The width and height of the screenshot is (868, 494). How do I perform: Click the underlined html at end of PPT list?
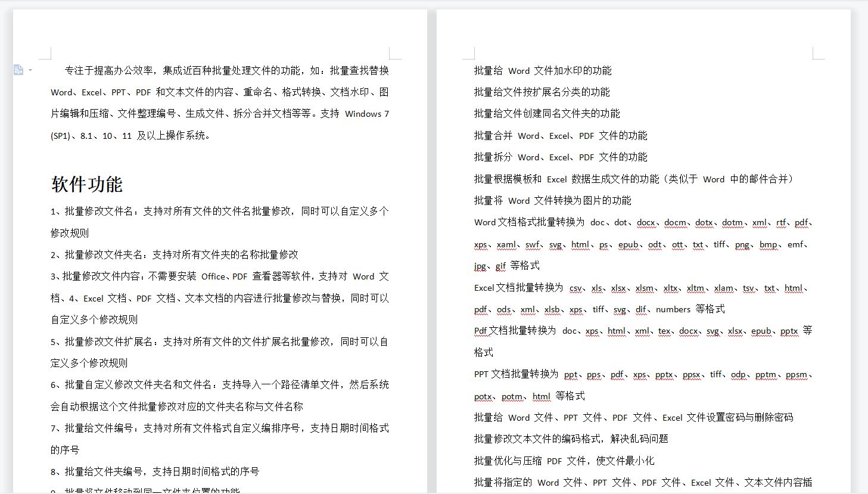pyautogui.click(x=542, y=396)
